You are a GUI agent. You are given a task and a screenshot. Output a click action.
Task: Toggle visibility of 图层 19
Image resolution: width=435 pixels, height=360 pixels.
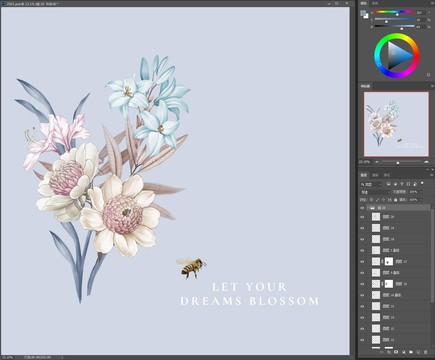pyautogui.click(x=362, y=228)
